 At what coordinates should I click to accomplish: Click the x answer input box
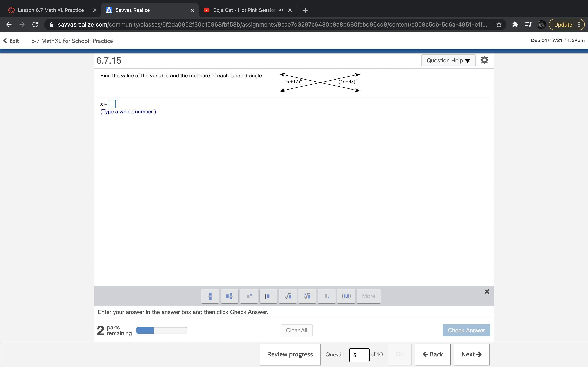coord(112,104)
